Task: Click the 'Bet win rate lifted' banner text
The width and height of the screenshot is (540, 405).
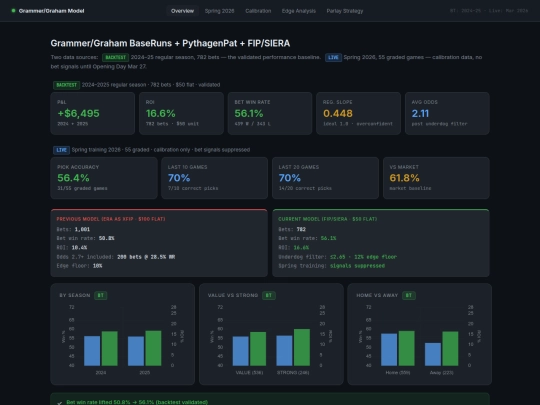Action: 137,402
